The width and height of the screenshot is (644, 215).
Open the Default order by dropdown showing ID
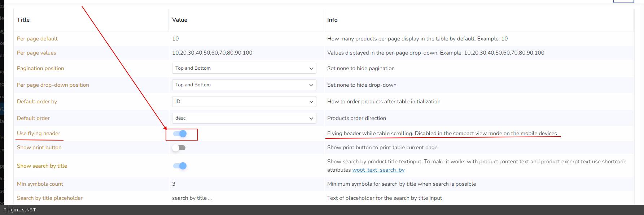click(244, 102)
